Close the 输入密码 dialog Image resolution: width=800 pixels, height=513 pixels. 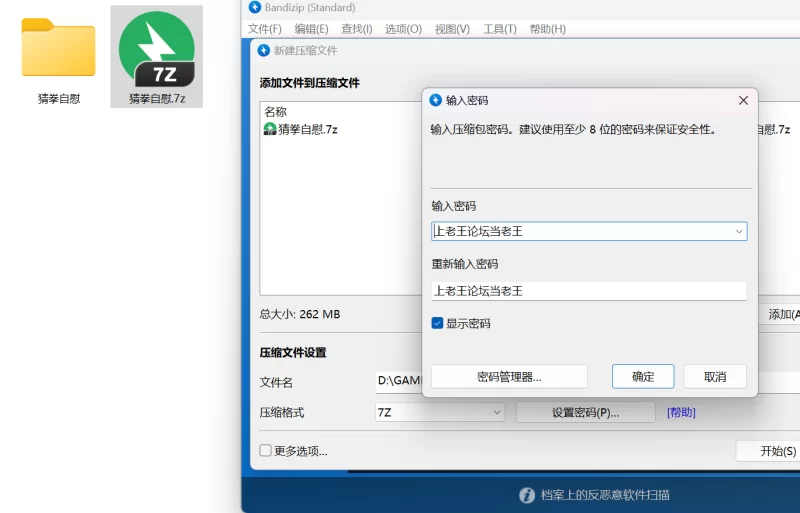click(743, 101)
